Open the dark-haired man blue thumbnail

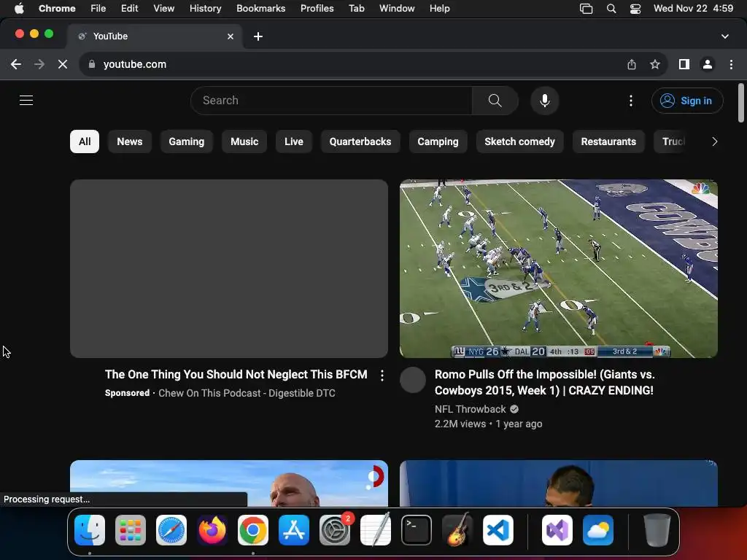[x=558, y=483]
